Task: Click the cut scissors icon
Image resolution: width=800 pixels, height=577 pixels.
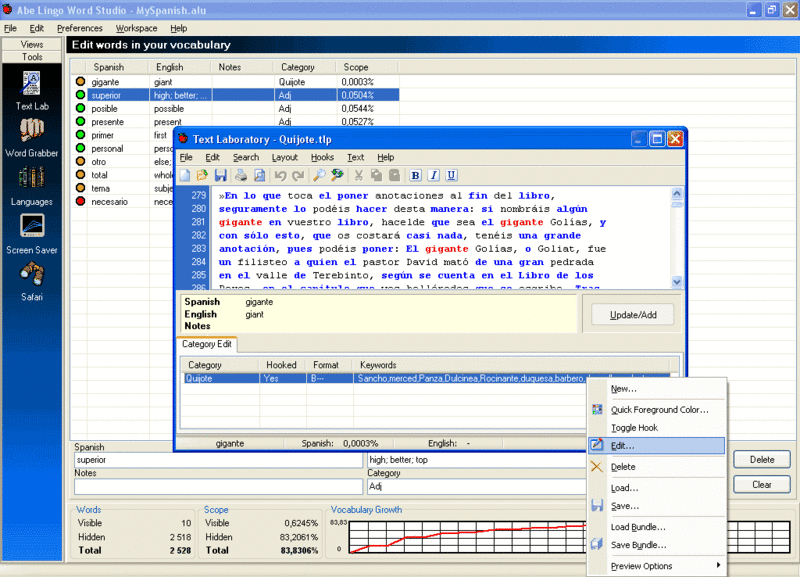Action: tap(359, 175)
